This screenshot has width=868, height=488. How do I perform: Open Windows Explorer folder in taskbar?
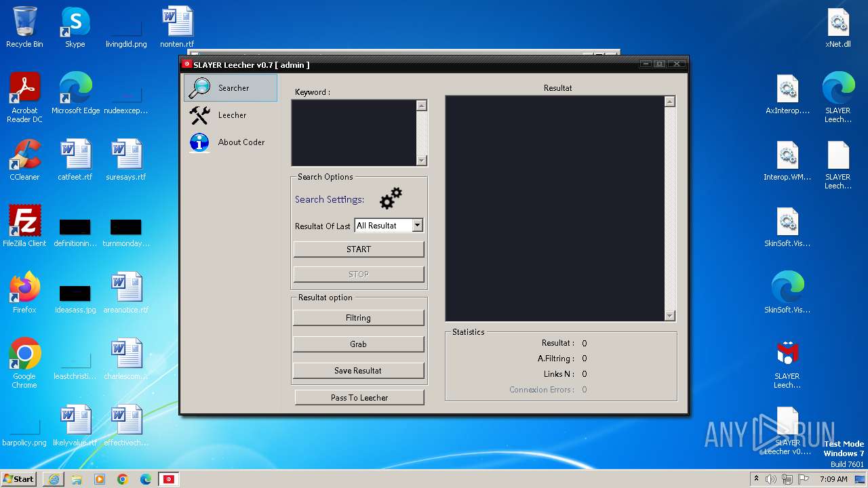[77, 479]
